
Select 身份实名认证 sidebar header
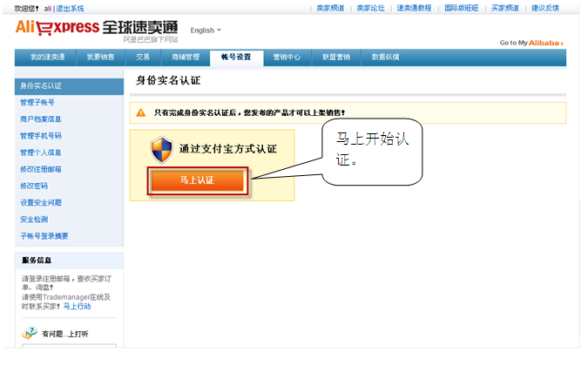[x=41, y=85]
